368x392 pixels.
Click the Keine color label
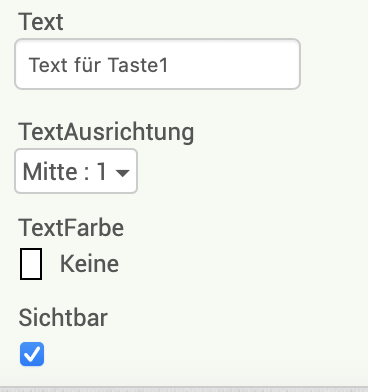coord(89,264)
